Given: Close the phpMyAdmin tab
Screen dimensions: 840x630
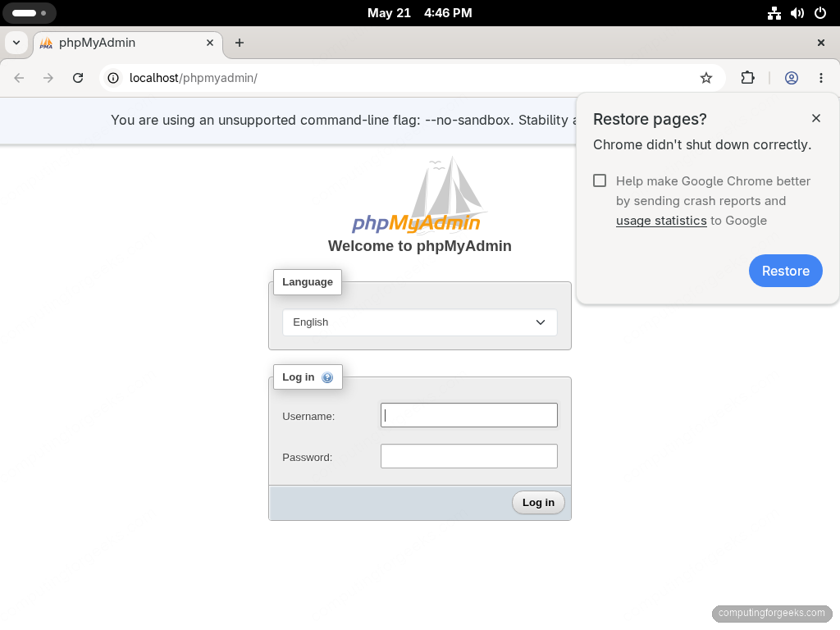Looking at the screenshot, I should tap(210, 43).
